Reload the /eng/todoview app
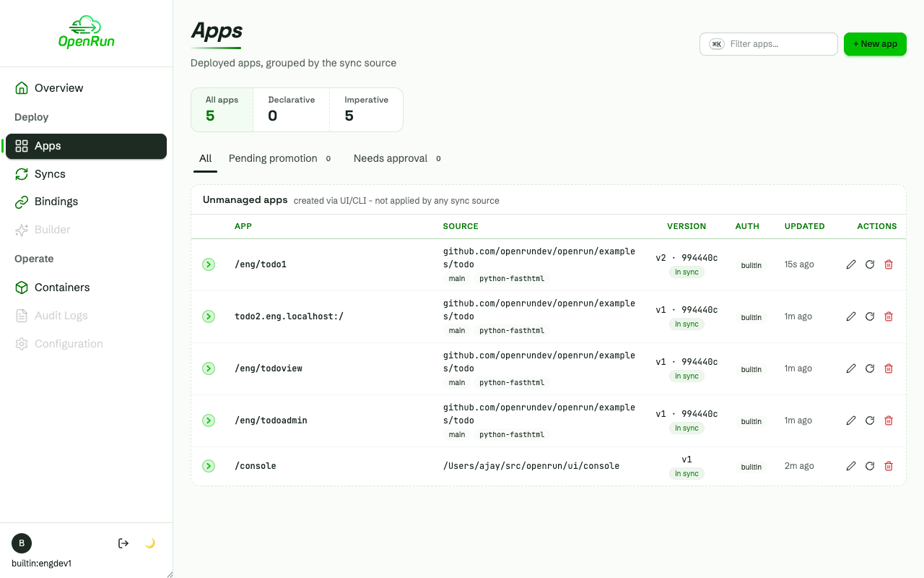 pyautogui.click(x=870, y=368)
